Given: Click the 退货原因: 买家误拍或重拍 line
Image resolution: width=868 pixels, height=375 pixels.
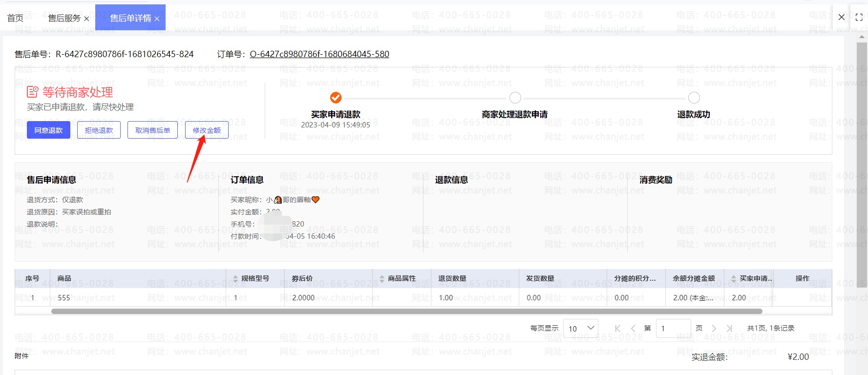Looking at the screenshot, I should tap(69, 212).
